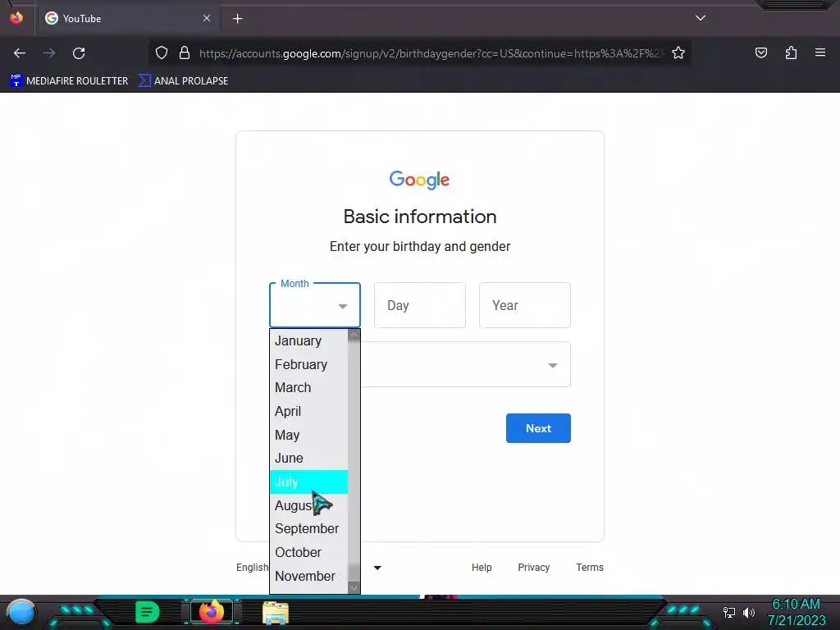Select the YouTube tab
Viewport: 840px width, 630px height.
pyautogui.click(x=129, y=19)
